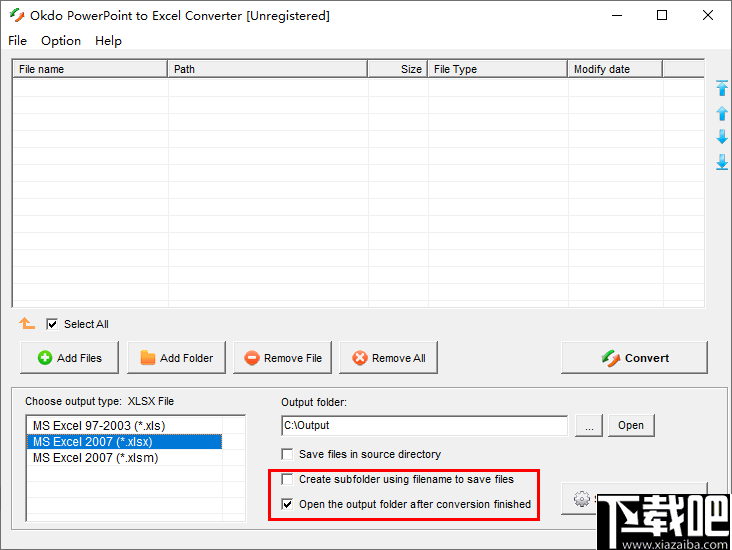This screenshot has height=550, width=732.
Task: Minimize the converter window
Action: coord(617,15)
